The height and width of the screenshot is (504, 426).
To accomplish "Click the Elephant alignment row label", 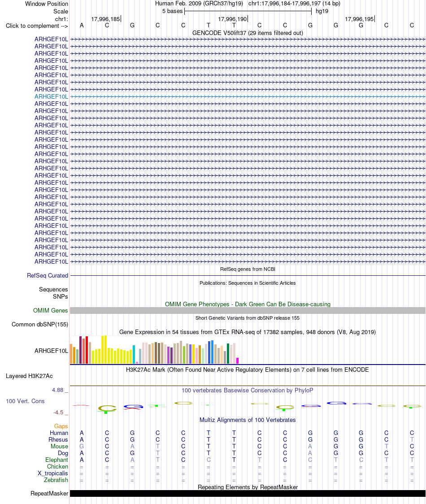I will click(x=57, y=460).
